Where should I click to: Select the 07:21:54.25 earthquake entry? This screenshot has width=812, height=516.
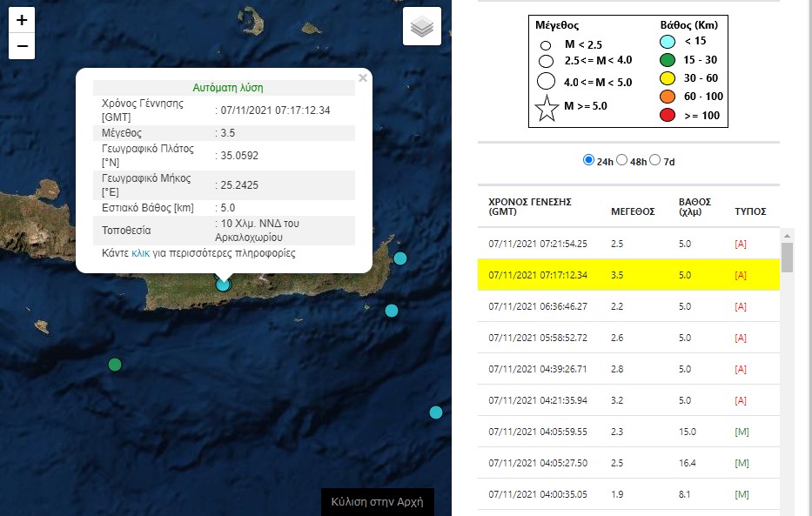pos(627,244)
